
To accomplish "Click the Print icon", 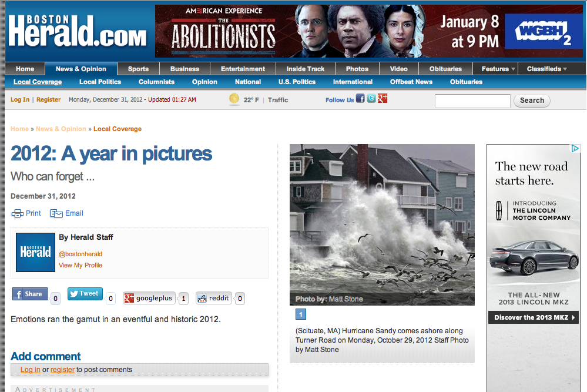I will pos(17,213).
